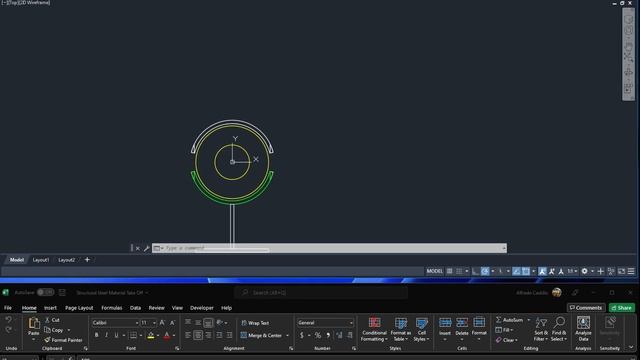Click the Share button in Excel

(622, 307)
